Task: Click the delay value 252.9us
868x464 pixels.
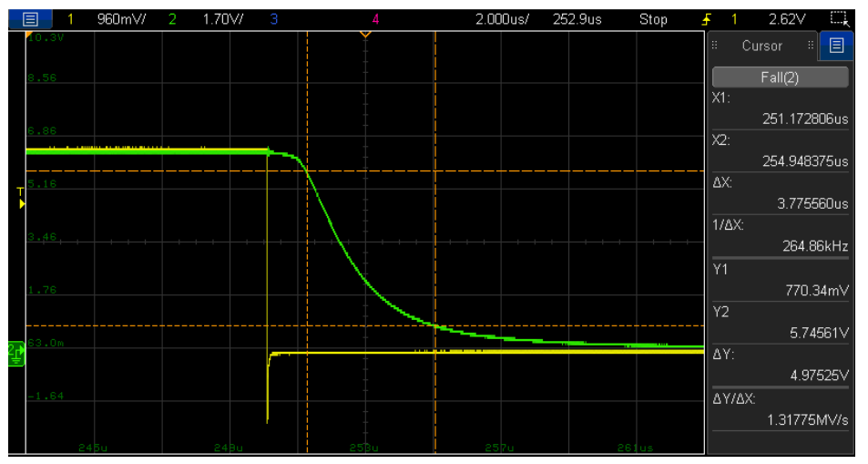Action: [577, 19]
